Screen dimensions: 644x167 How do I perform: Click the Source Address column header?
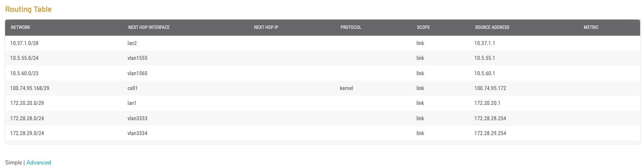pos(492,27)
